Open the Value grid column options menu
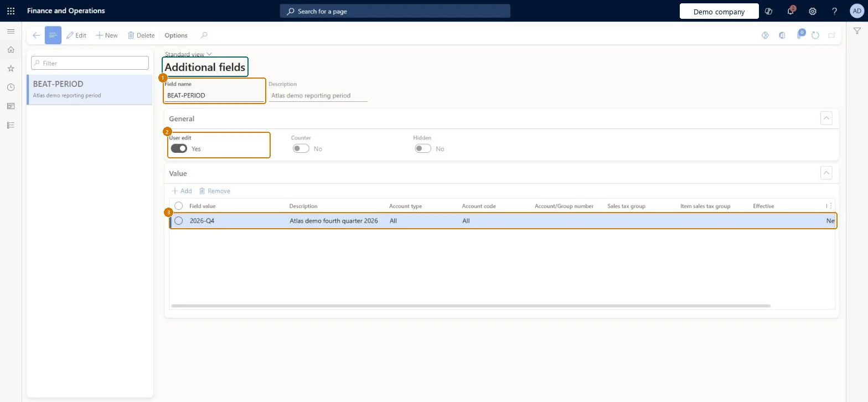The width and height of the screenshot is (868, 402). point(830,206)
